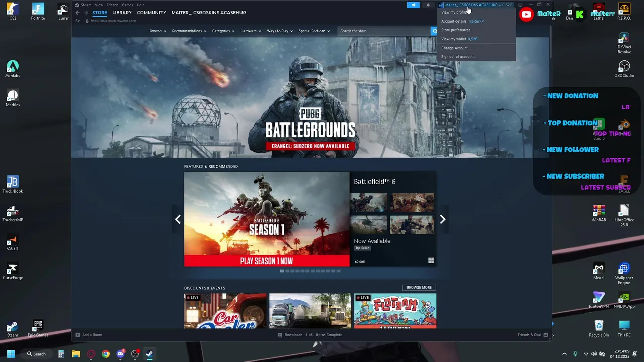Open the Wallpaper Engine desktop icon
The image size is (644, 362).
[624, 273]
